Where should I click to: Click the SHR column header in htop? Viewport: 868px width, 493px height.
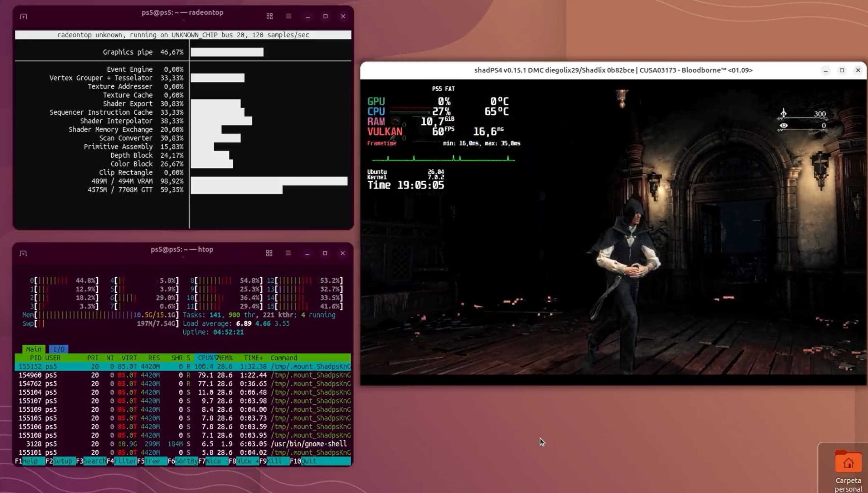[177, 358]
